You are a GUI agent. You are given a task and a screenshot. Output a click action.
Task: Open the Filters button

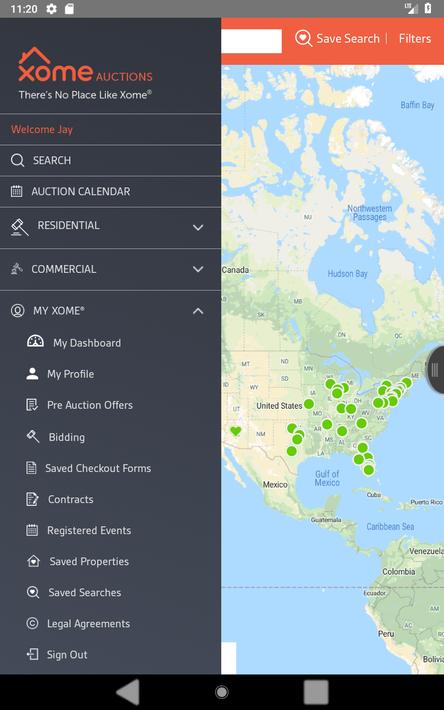(415, 38)
